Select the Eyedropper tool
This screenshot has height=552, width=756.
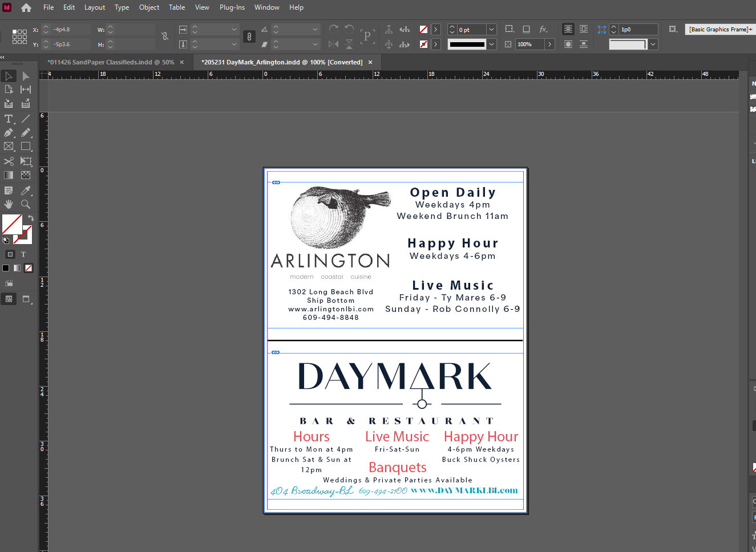26,190
